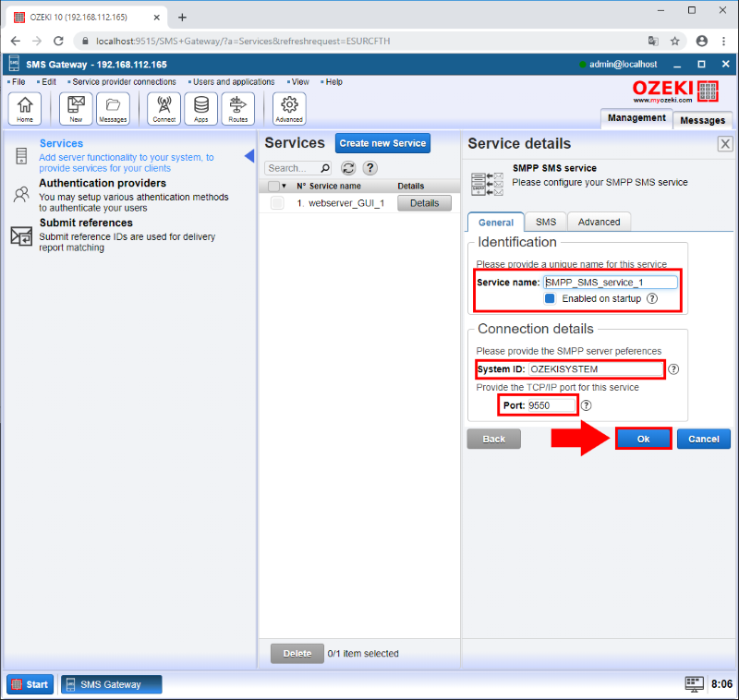Viewport: 739px width, 700px height.
Task: Open the View menu
Action: tap(300, 82)
